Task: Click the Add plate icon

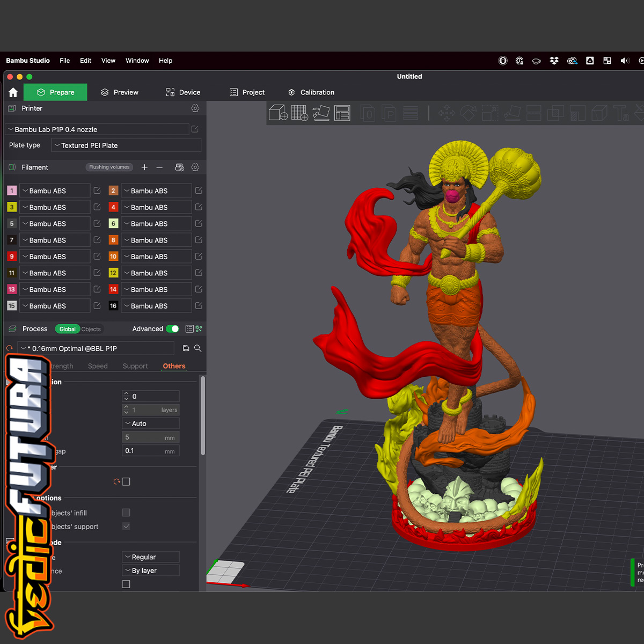Action: (299, 113)
